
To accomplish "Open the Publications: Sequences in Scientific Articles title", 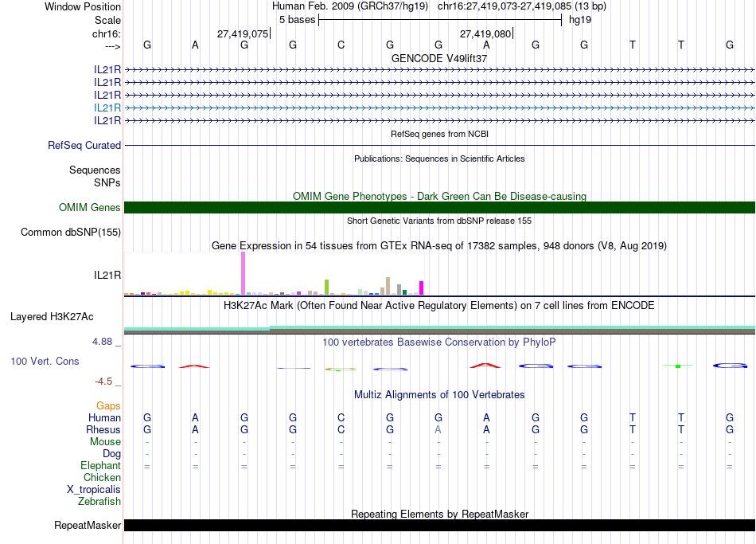I will click(x=439, y=159).
